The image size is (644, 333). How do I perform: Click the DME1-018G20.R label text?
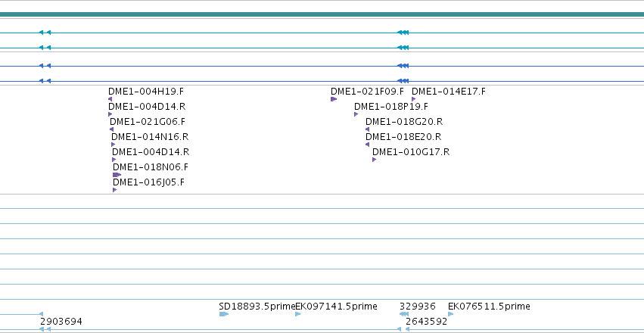(x=404, y=122)
